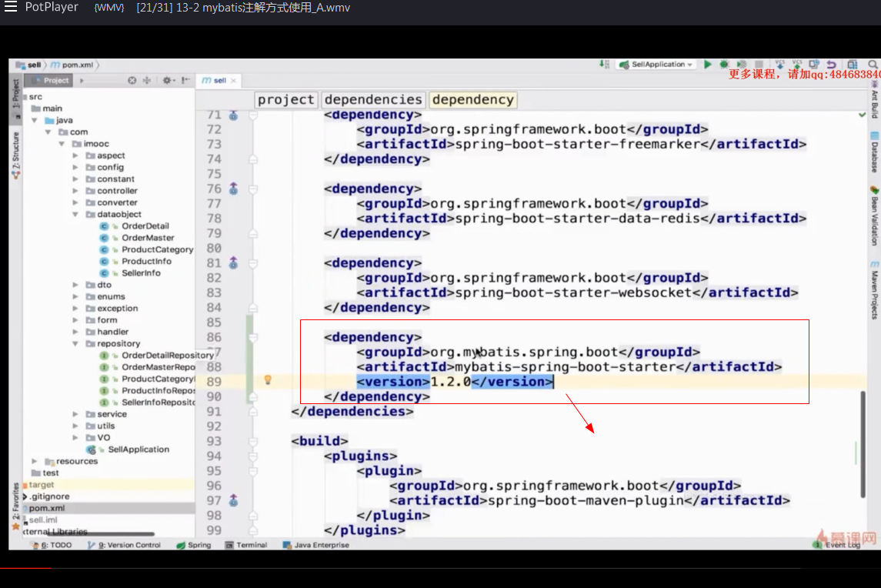Click the scroll-from-source target icon
Screen dimensions: 881x588
pyautogui.click(x=132, y=80)
